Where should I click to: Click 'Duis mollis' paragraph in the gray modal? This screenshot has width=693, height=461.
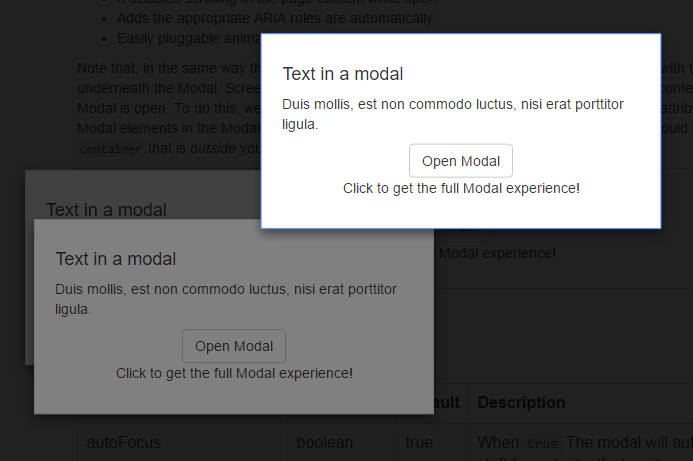[226, 299]
